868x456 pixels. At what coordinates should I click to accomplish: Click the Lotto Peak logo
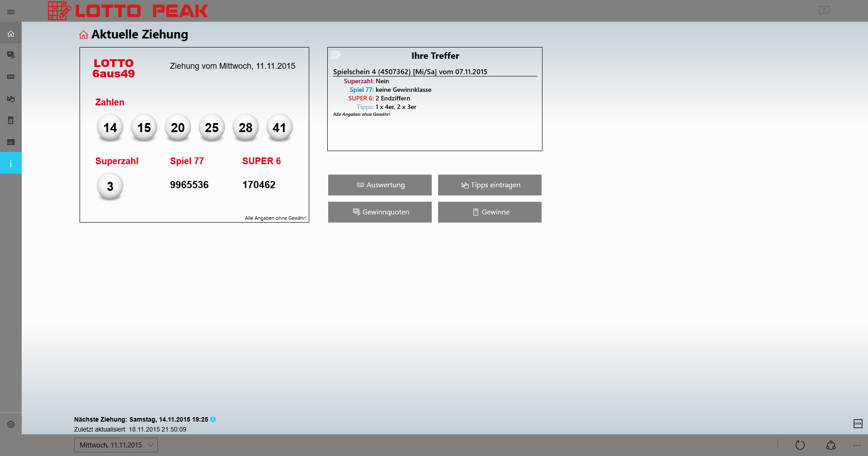[128, 11]
